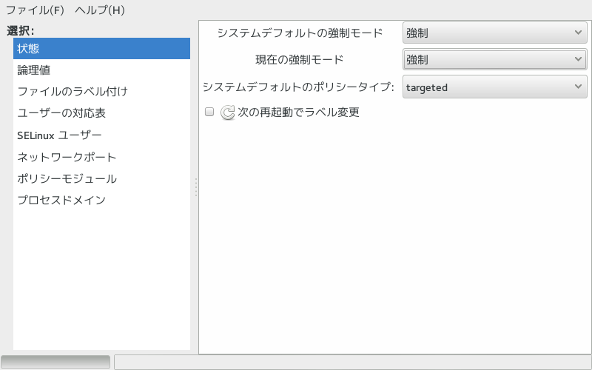Click the progress bar at bottom left
This screenshot has height=370, width=592.
click(56, 362)
